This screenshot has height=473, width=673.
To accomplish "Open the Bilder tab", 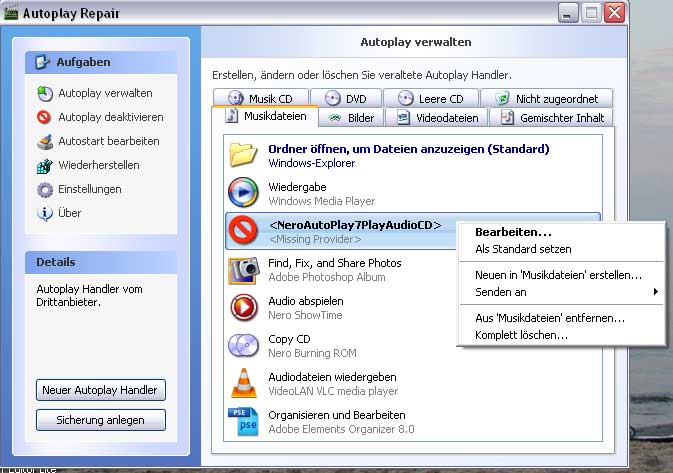I will pyautogui.click(x=352, y=118).
